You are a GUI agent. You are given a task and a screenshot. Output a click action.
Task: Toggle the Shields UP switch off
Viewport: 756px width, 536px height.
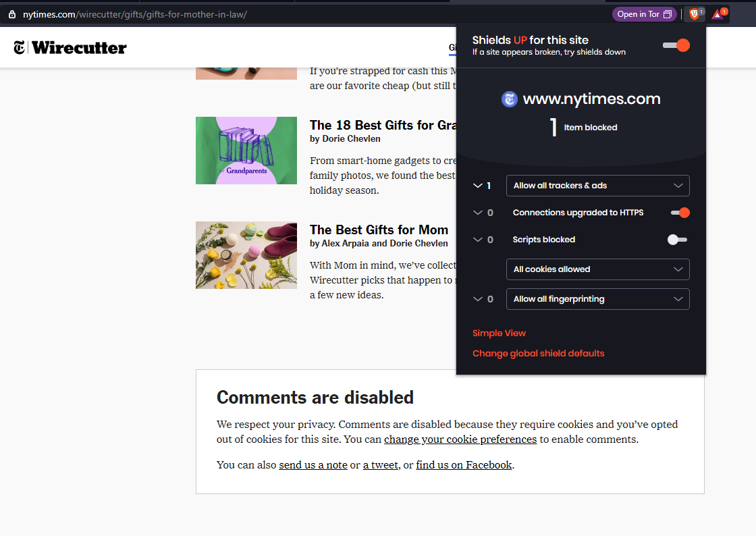coord(676,45)
